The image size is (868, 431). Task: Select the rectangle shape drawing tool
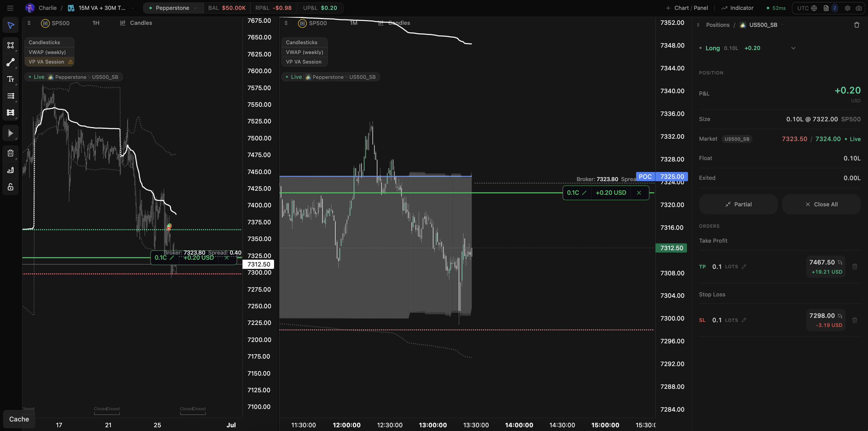[11, 45]
